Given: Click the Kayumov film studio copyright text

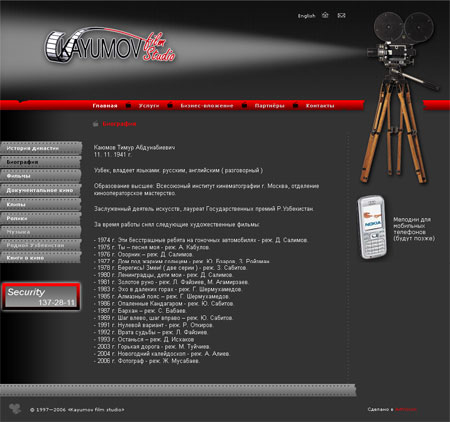Looking at the screenshot, I should (x=77, y=410).
